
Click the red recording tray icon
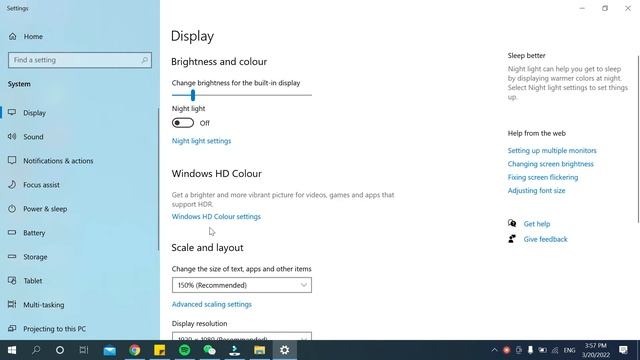coord(507,350)
